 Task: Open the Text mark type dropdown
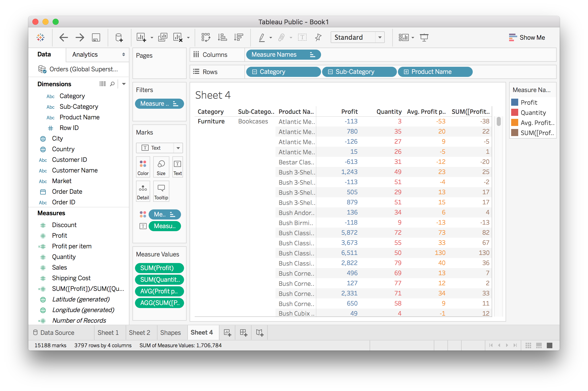pyautogui.click(x=178, y=148)
